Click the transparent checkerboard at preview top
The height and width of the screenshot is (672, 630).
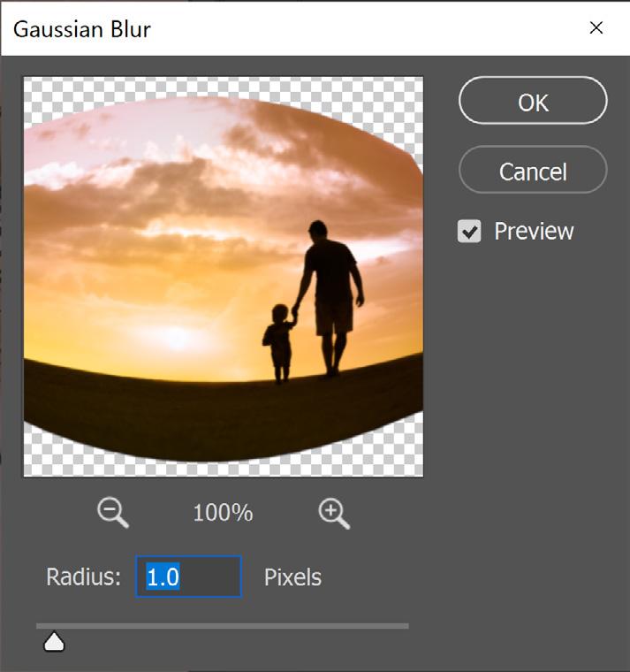223,86
